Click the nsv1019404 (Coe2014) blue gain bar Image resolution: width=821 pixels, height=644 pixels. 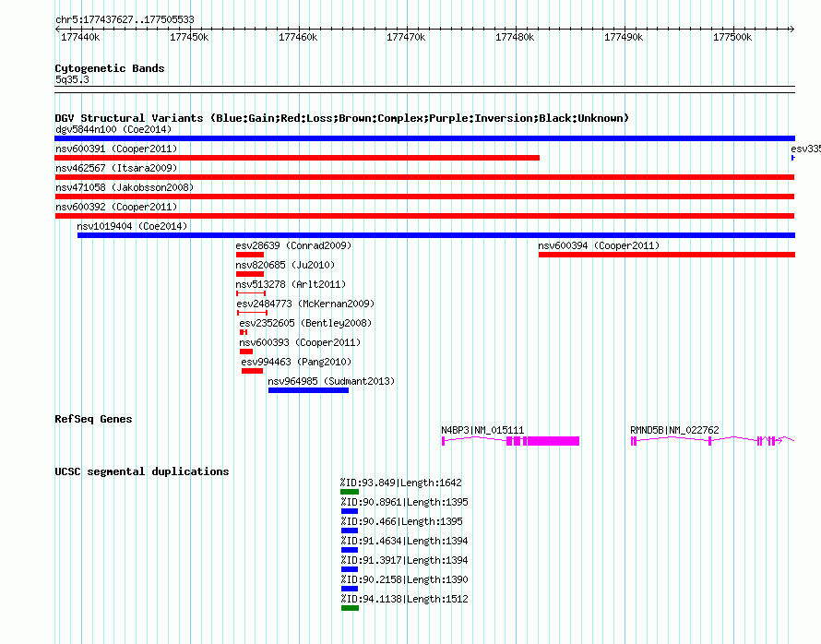pos(436,235)
